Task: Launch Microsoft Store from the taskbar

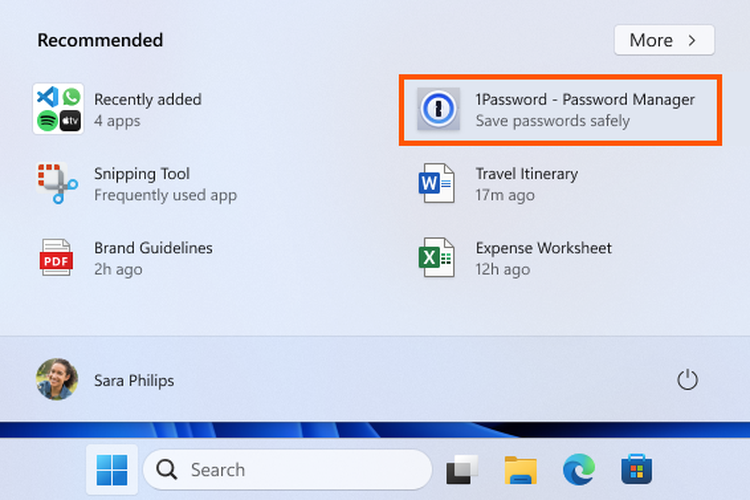Action: tap(636, 469)
